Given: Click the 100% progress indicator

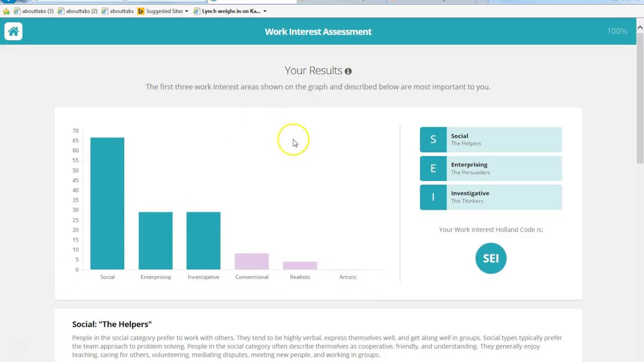Looking at the screenshot, I should click(x=617, y=31).
